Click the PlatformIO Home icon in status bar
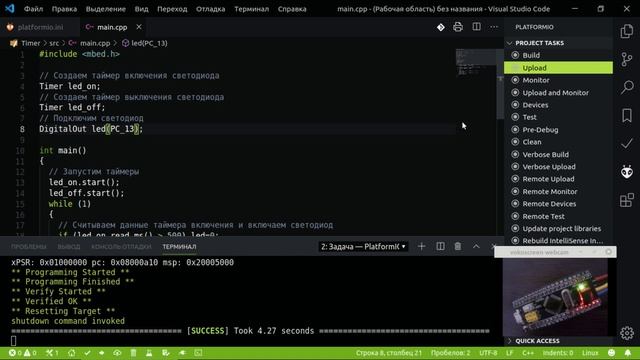 [71, 353]
